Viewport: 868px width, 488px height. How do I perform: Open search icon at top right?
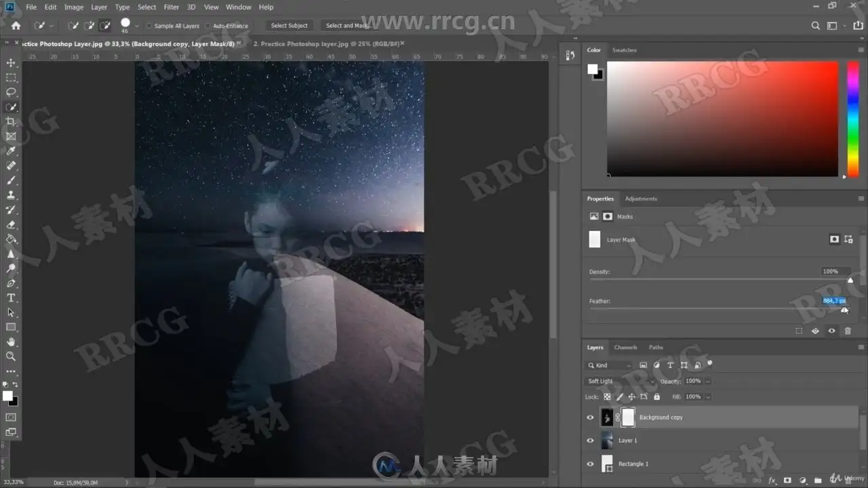tap(816, 26)
